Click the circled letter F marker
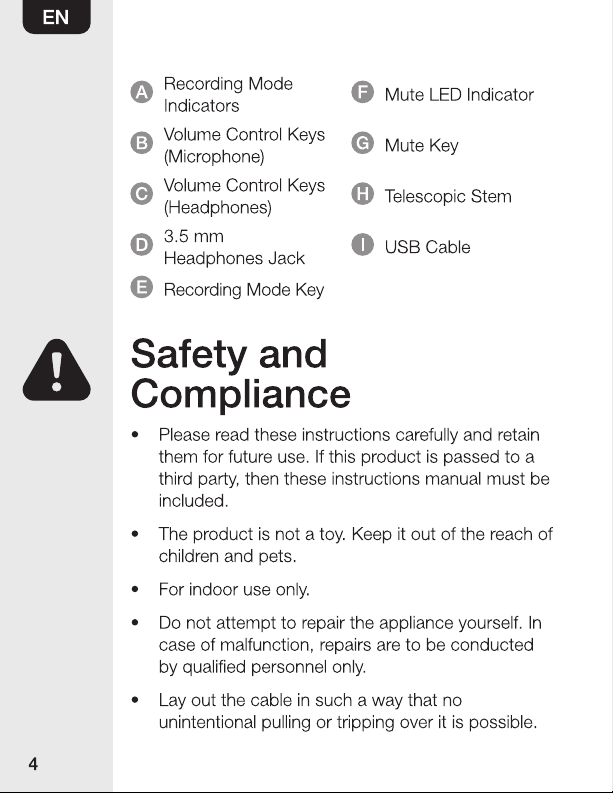This screenshot has width=613, height=793. (x=363, y=92)
